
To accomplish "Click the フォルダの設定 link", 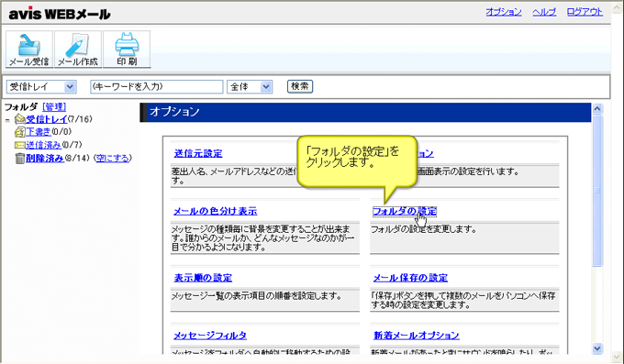I will tap(405, 211).
